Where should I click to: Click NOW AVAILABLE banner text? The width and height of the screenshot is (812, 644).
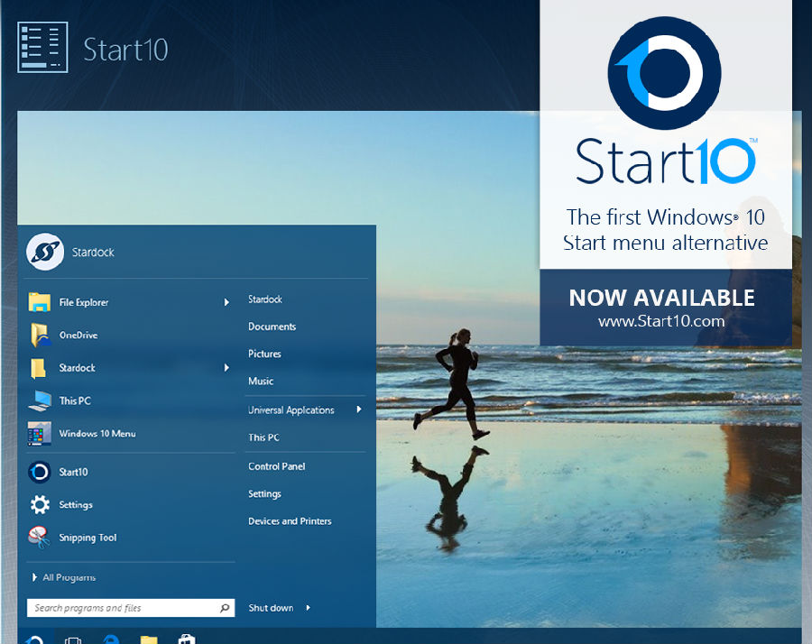[661, 298]
